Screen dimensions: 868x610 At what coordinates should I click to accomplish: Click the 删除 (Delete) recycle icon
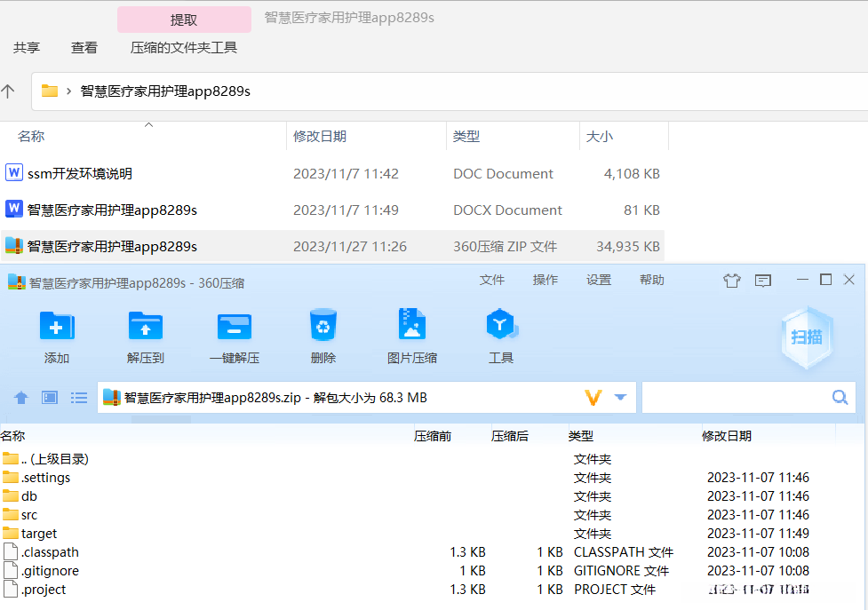(x=323, y=325)
